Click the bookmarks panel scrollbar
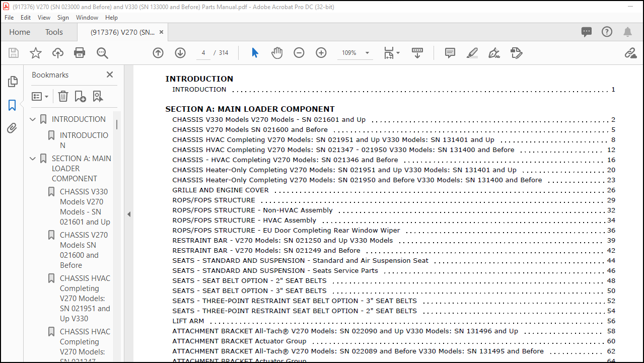644x363 pixels. click(x=117, y=124)
